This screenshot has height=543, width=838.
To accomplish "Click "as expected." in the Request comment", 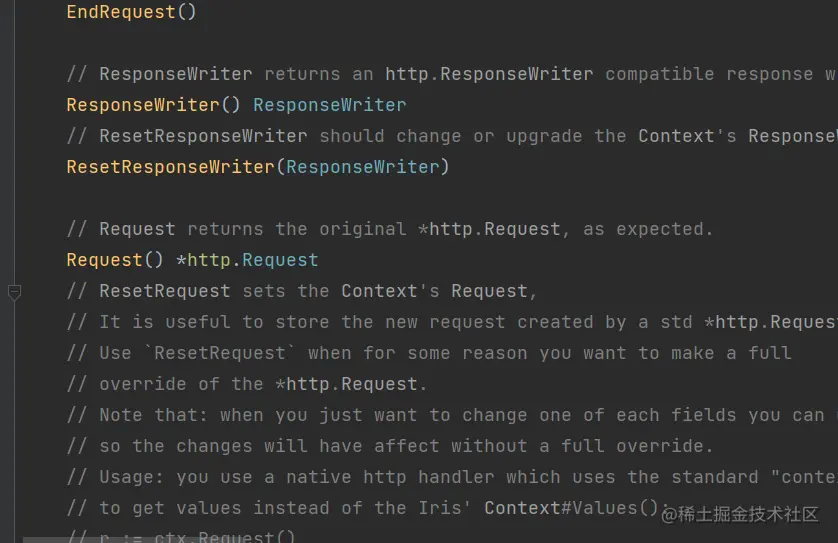I will tap(648, 229).
